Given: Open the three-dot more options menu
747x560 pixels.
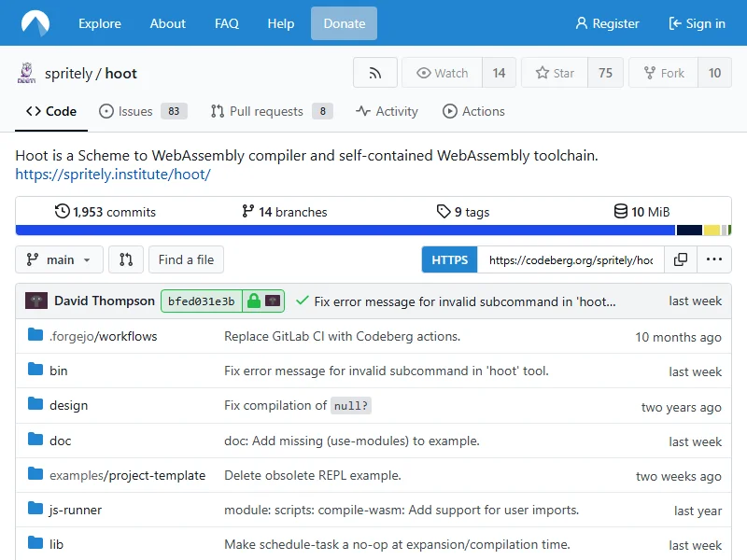Looking at the screenshot, I should tap(713, 259).
